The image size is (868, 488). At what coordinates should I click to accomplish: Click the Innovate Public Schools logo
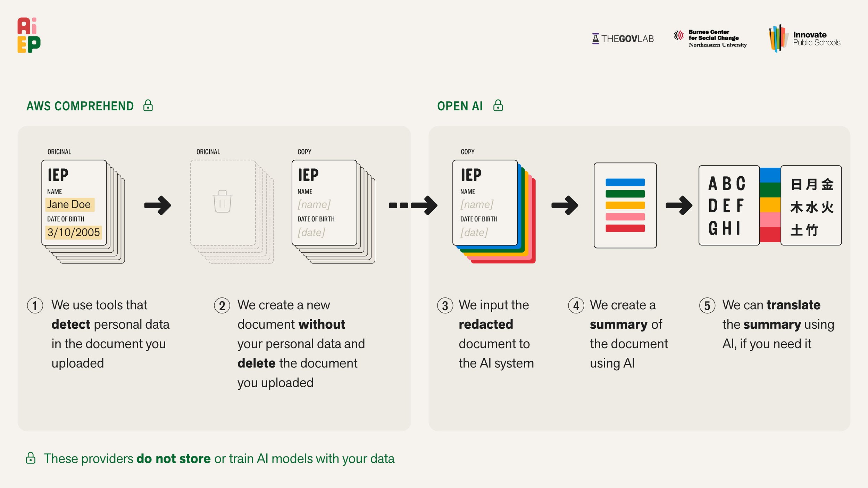805,39
